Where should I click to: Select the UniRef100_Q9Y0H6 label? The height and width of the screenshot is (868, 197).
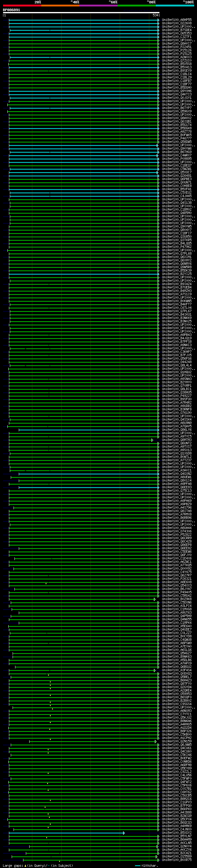pyautogui.click(x=177, y=91)
